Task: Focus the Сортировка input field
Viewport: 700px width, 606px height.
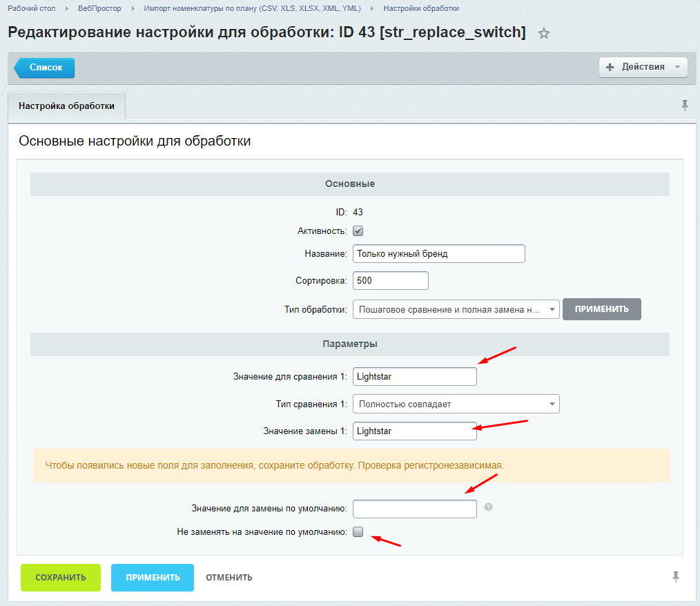Action: [x=391, y=280]
